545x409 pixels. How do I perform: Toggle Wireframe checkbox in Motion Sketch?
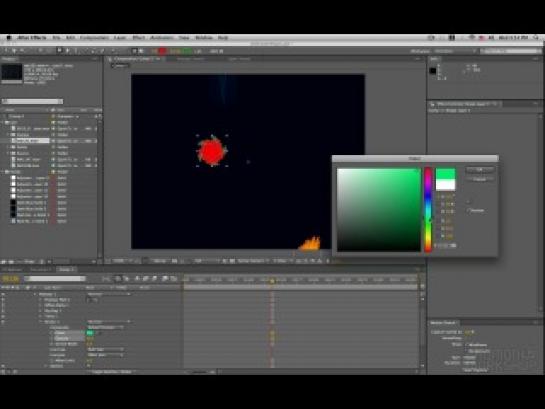(466, 345)
